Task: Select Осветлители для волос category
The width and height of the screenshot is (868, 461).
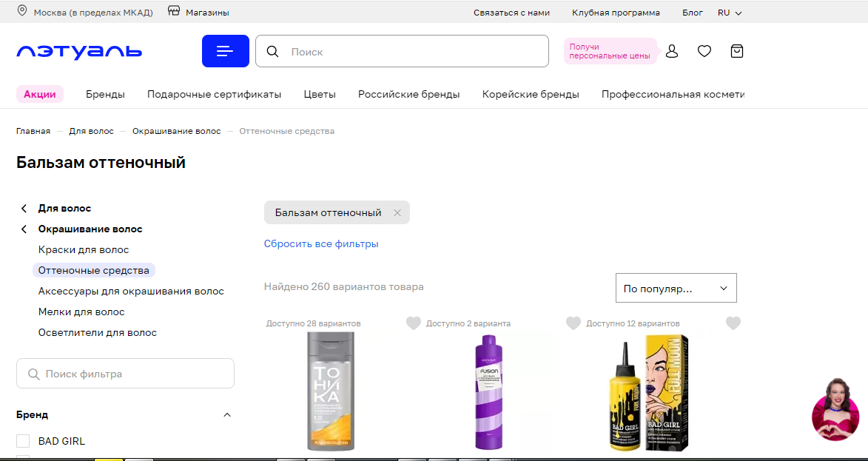Action: pyautogui.click(x=98, y=332)
